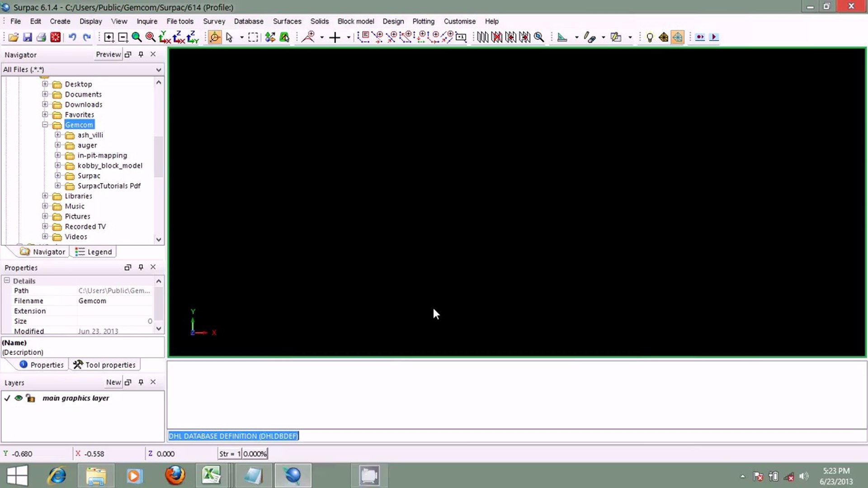Click the New button in Layers panel

tap(113, 382)
